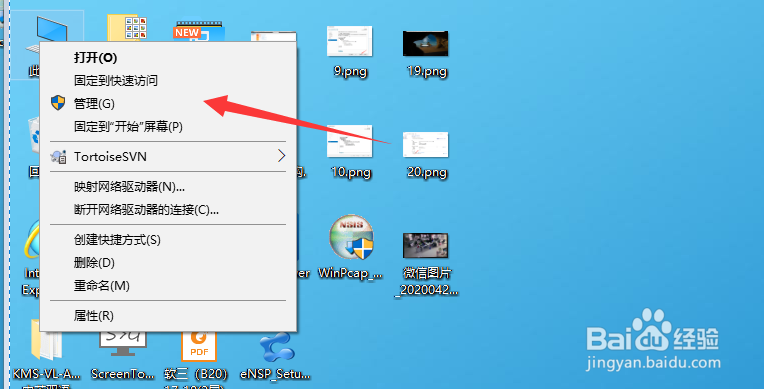Image resolution: width=764 pixels, height=389 pixels.
Task: Select the 20.png desktop thumbnail
Action: pyautogui.click(x=425, y=144)
